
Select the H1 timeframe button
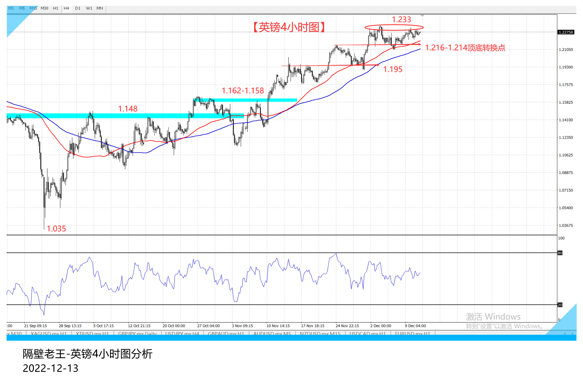(x=55, y=8)
